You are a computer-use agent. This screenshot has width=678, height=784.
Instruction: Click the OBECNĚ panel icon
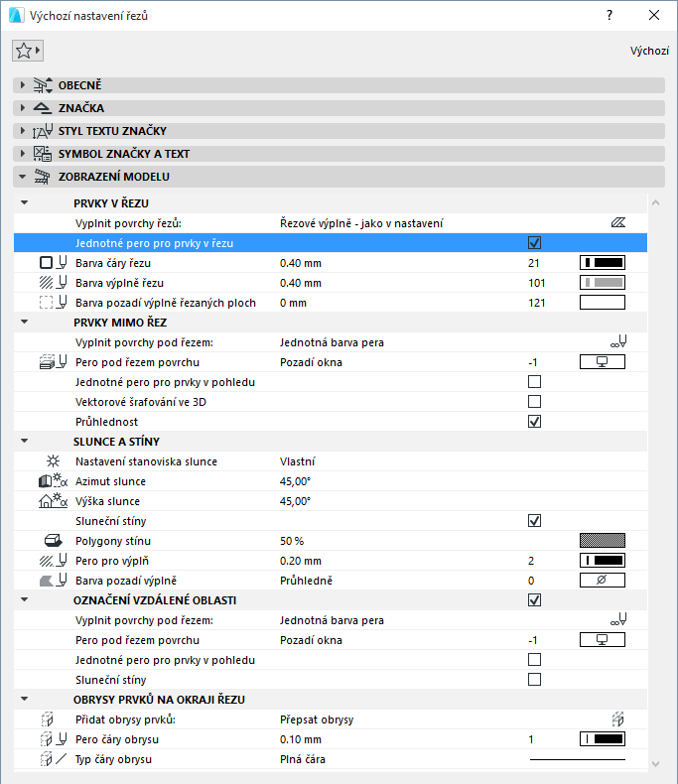pyautogui.click(x=43, y=85)
